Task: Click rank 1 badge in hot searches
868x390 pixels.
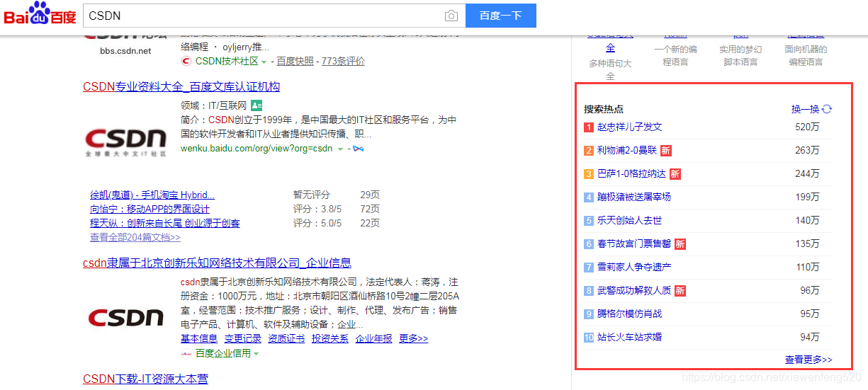Action: point(589,127)
